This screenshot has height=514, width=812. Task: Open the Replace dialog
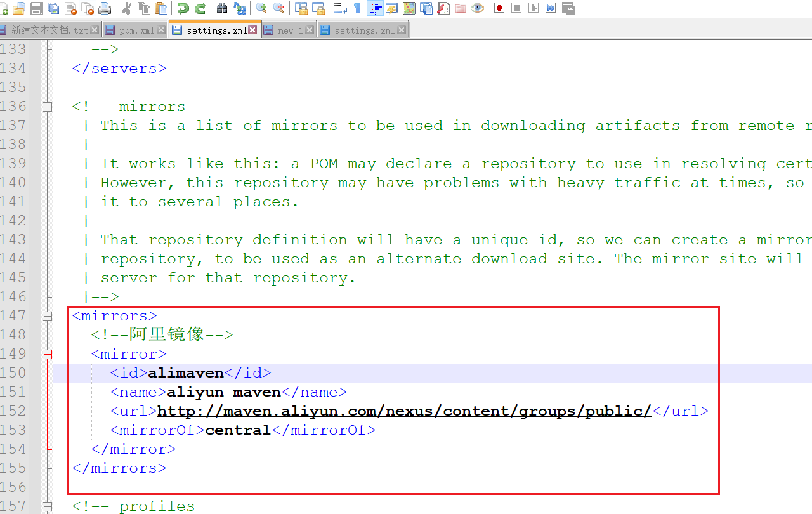[240, 8]
